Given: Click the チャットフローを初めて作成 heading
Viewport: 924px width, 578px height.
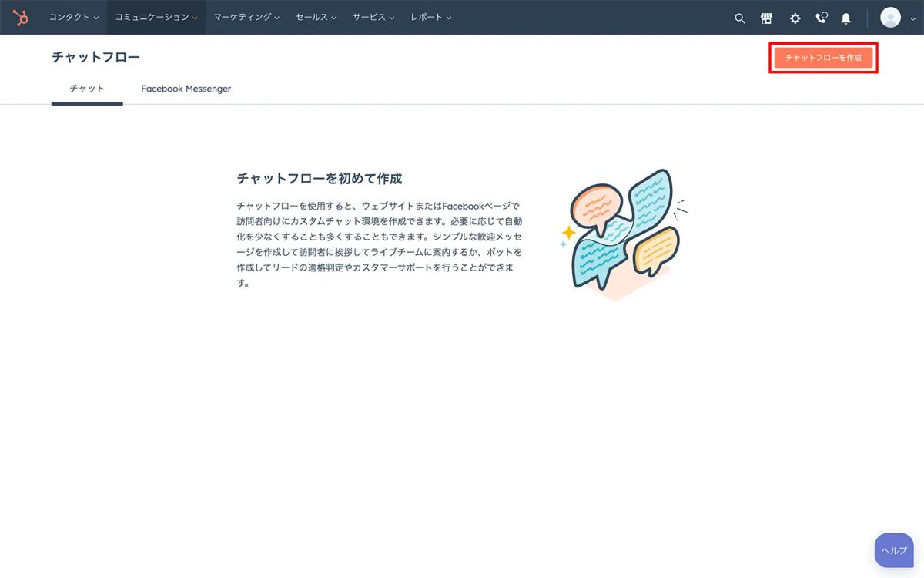Looking at the screenshot, I should (320, 178).
